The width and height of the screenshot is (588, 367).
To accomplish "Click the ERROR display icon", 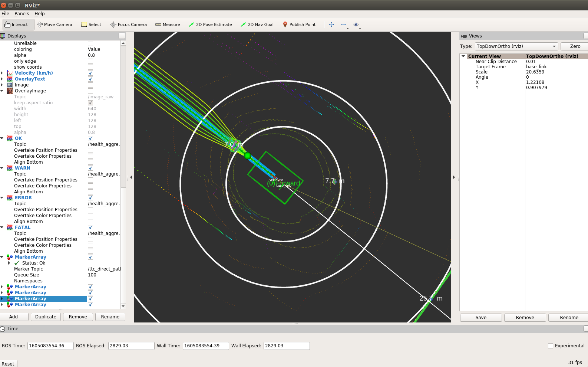I will coord(10,198).
